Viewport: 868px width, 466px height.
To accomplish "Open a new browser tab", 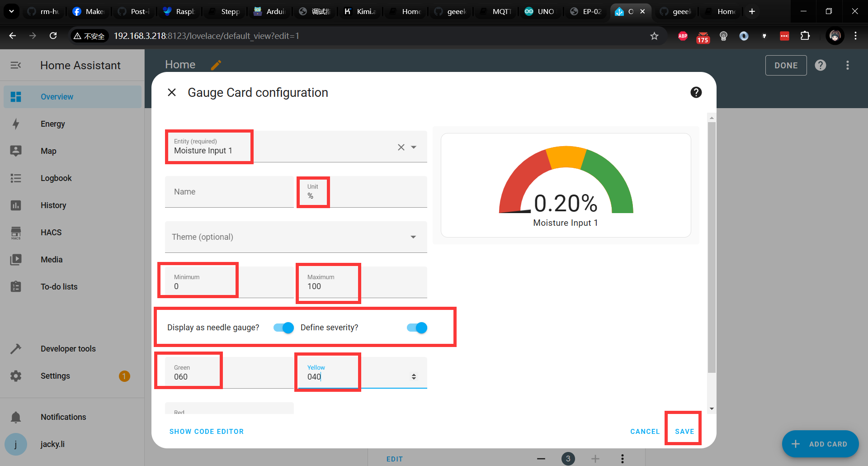I will 752,11.
